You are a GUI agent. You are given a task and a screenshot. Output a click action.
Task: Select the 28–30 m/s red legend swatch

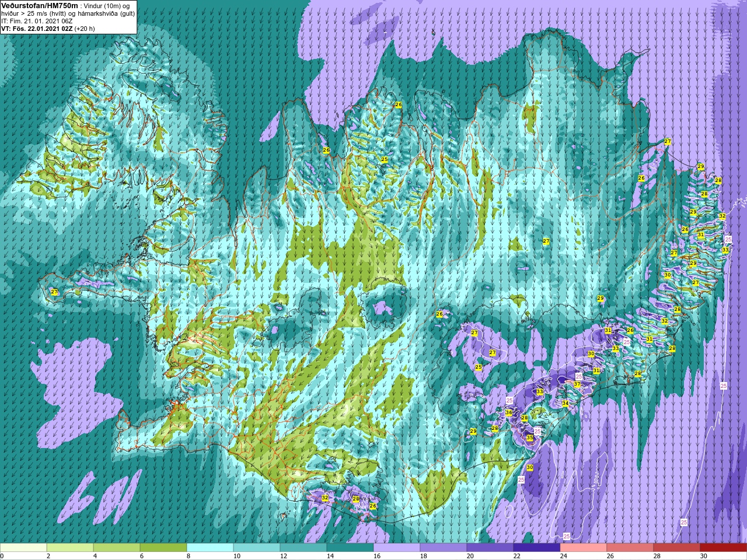click(x=677, y=548)
